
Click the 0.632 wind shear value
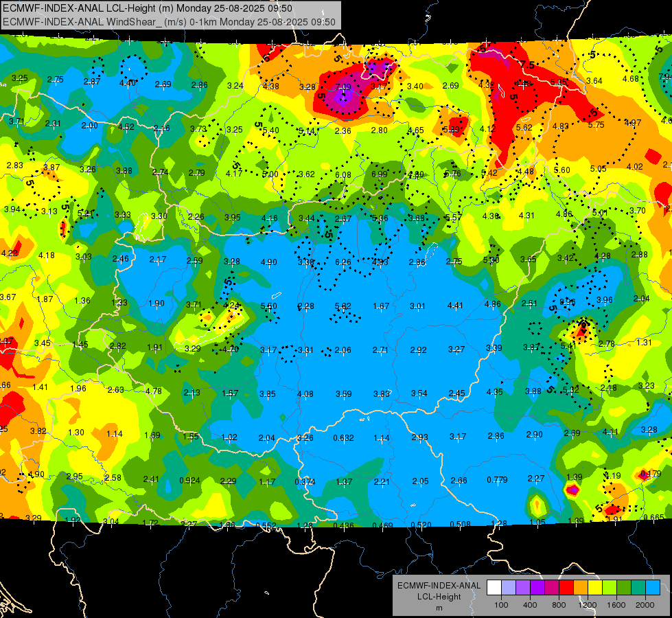[x=344, y=438]
